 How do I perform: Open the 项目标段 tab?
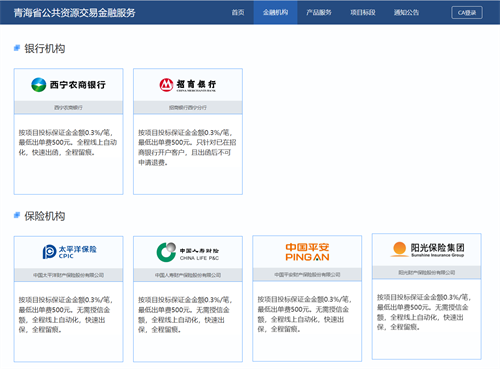point(363,13)
